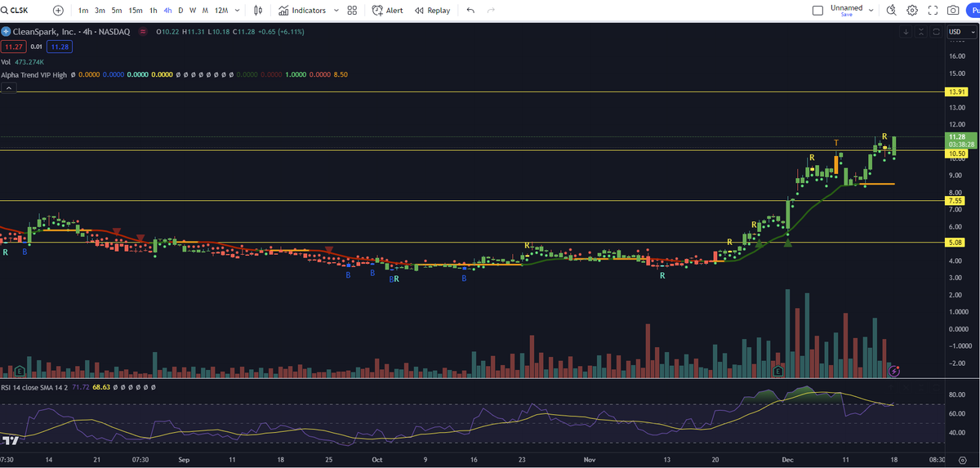Click the pink data status icon beside NASDAQ

click(145, 32)
